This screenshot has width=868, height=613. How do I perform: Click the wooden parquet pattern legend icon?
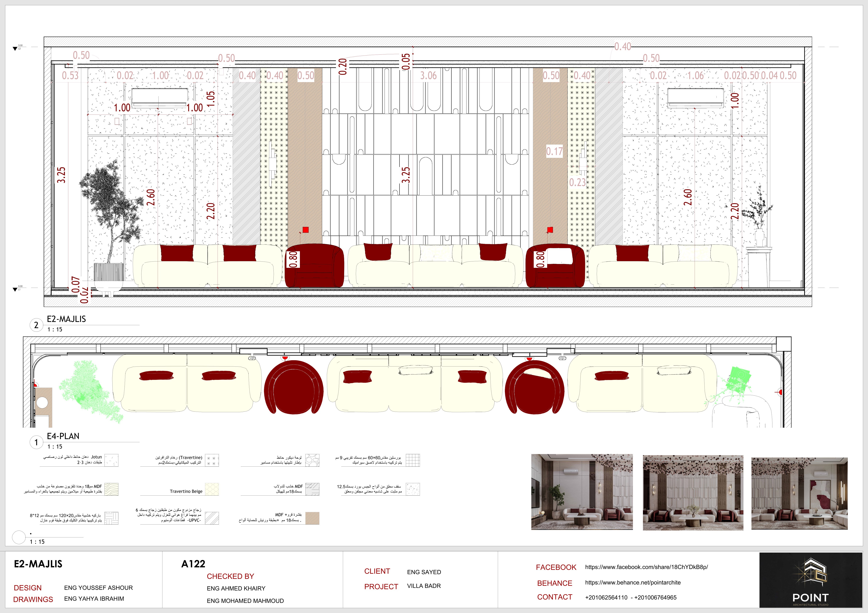point(111,518)
